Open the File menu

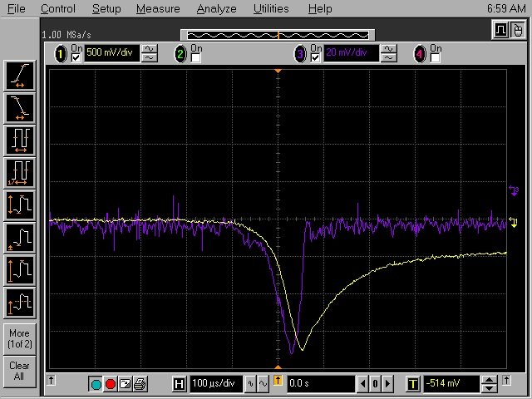[x=16, y=8]
